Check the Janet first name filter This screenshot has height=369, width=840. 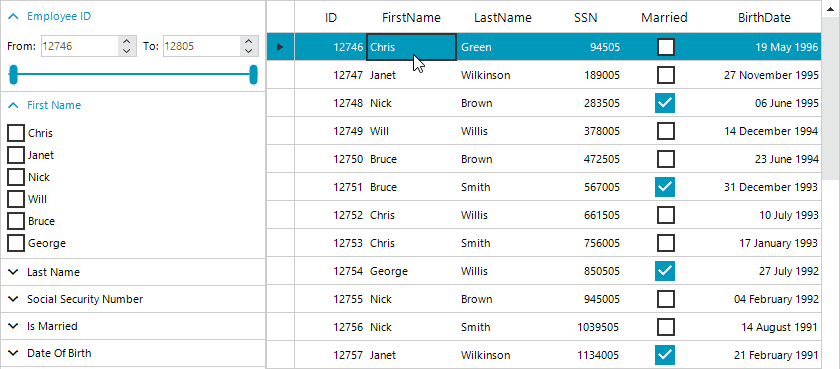click(x=16, y=155)
